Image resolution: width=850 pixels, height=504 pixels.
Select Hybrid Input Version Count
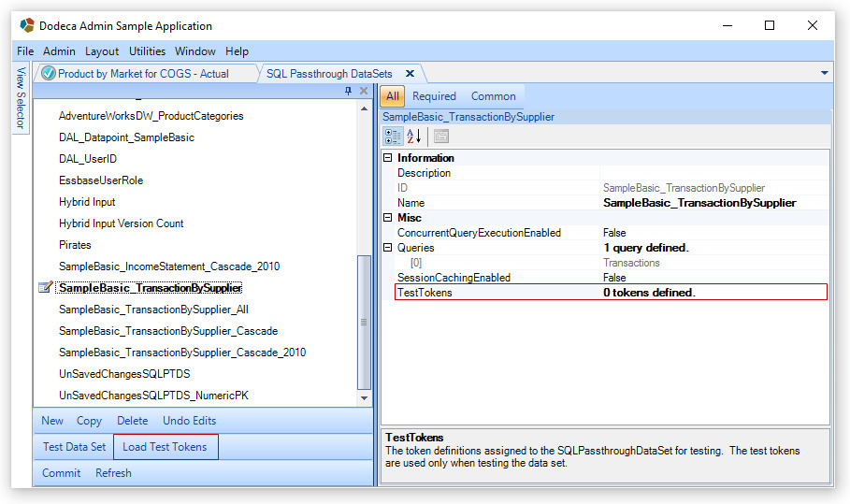pos(121,223)
